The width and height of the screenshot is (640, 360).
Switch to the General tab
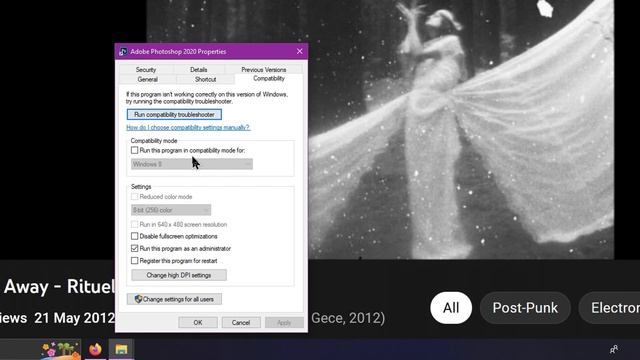coord(147,79)
